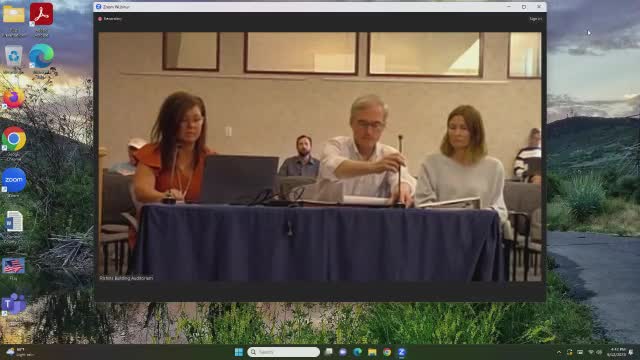640x360 pixels.
Task: Open Microsoft Edge from the taskbar
Action: pos(358,352)
